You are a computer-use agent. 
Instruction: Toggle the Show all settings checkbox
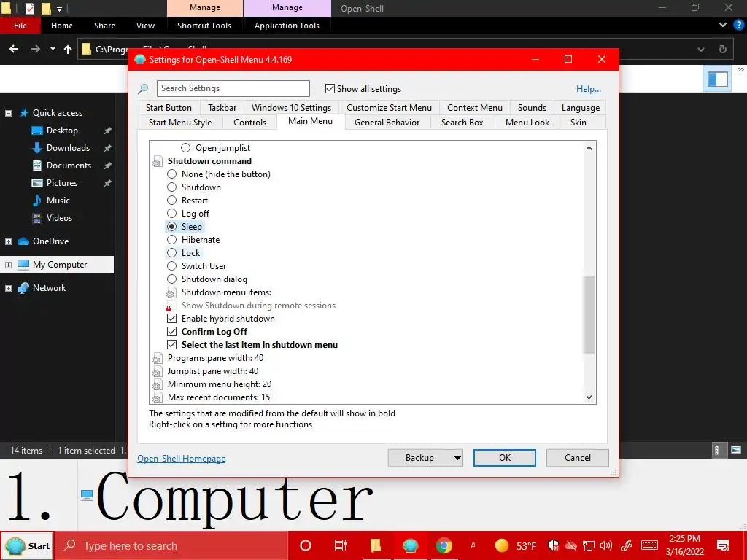(330, 88)
